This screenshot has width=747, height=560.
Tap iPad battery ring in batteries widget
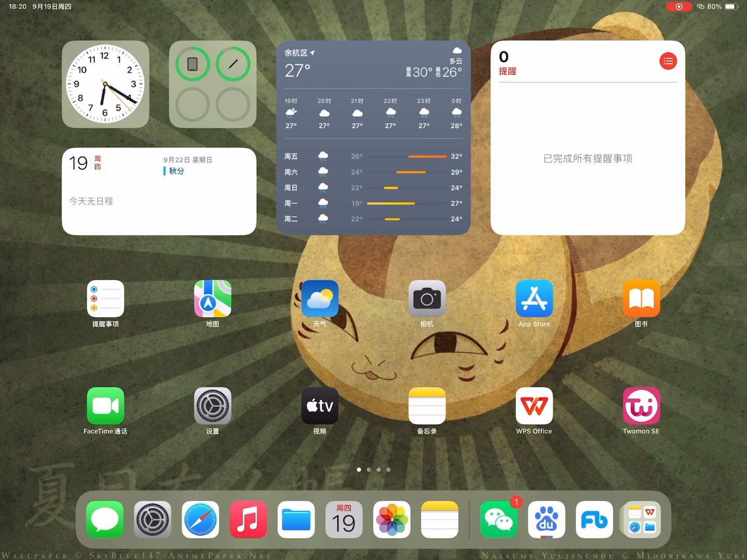tap(192, 64)
